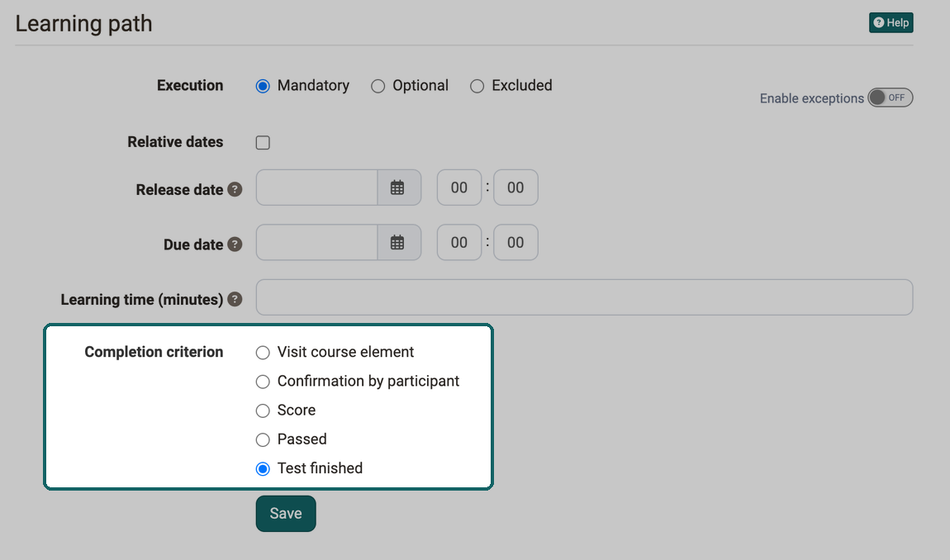The height and width of the screenshot is (560, 950).
Task: Click the Due date hour field
Action: coord(459,243)
